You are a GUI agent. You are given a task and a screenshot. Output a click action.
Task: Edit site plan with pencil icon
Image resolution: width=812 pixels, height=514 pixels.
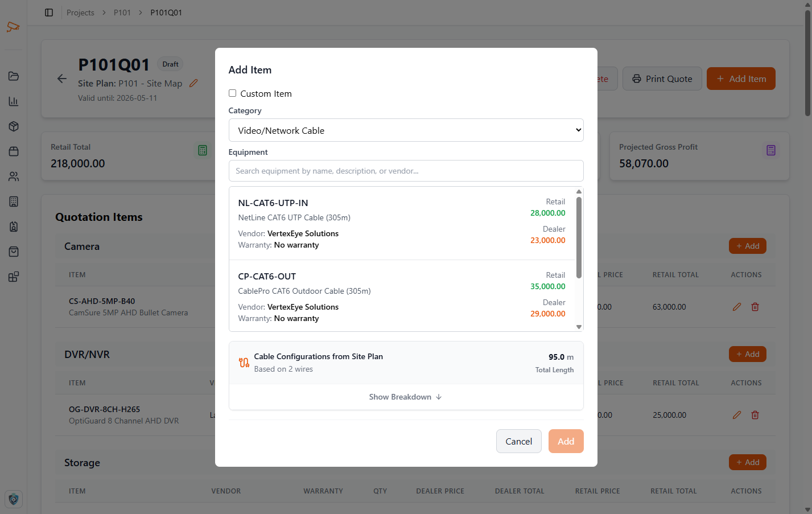pyautogui.click(x=193, y=83)
